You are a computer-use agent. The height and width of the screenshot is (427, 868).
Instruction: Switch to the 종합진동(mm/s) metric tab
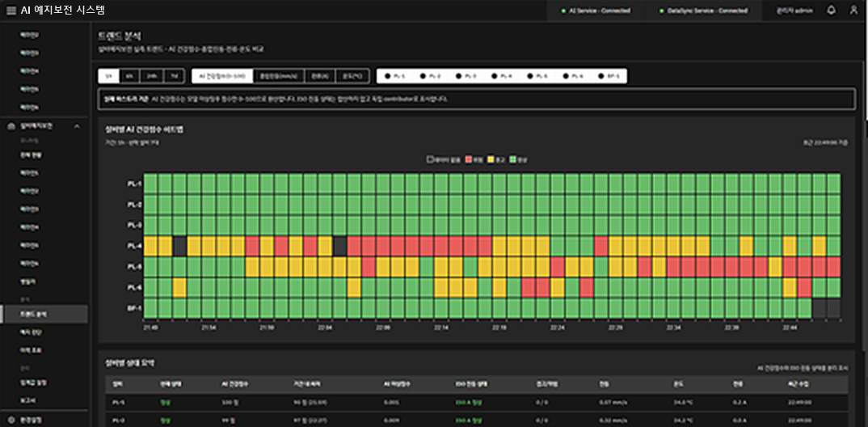(279, 76)
